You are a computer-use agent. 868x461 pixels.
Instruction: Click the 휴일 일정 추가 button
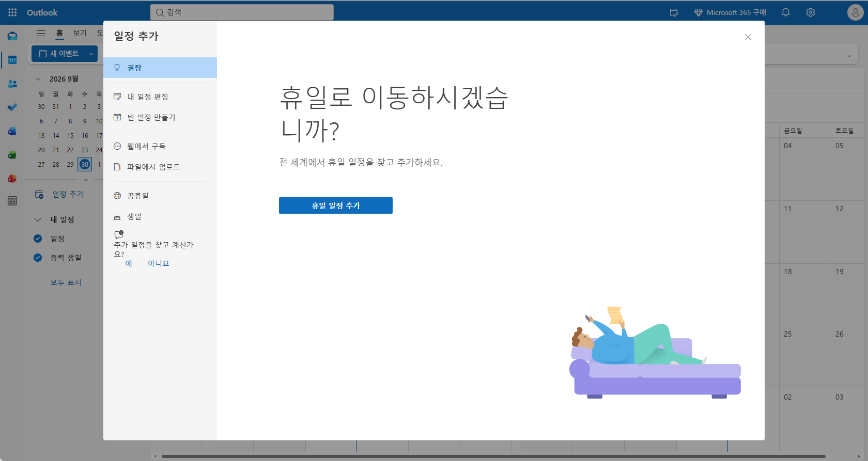[x=336, y=205]
